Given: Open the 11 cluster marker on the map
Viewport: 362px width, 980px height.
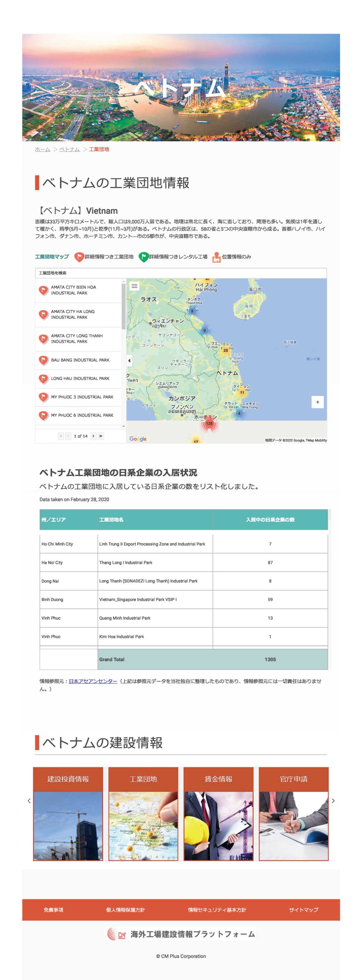Looking at the screenshot, I should [242, 392].
